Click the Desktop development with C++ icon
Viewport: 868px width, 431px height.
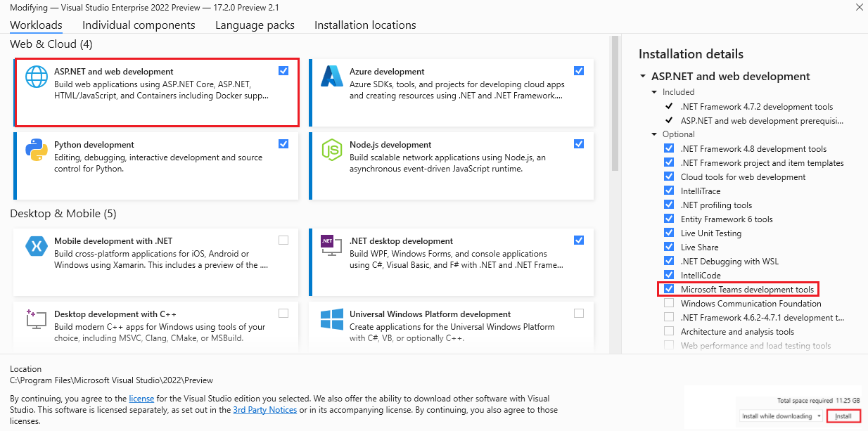point(36,319)
